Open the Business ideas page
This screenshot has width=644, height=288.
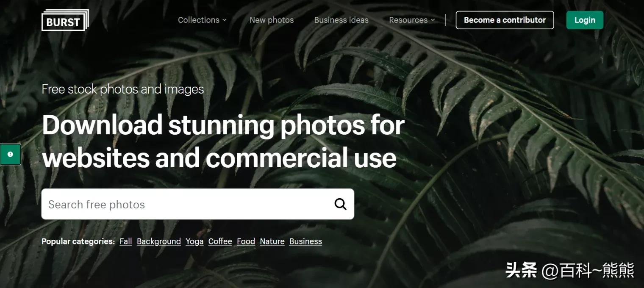[341, 20]
